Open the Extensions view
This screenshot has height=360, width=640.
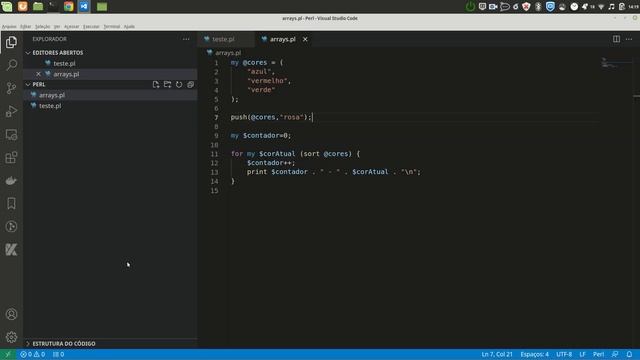click(11, 158)
